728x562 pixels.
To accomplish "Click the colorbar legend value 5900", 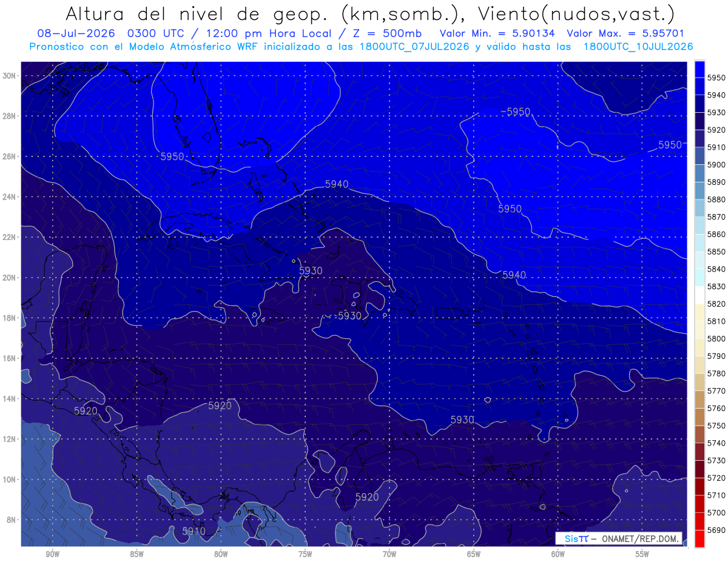I will pyautogui.click(x=716, y=164).
